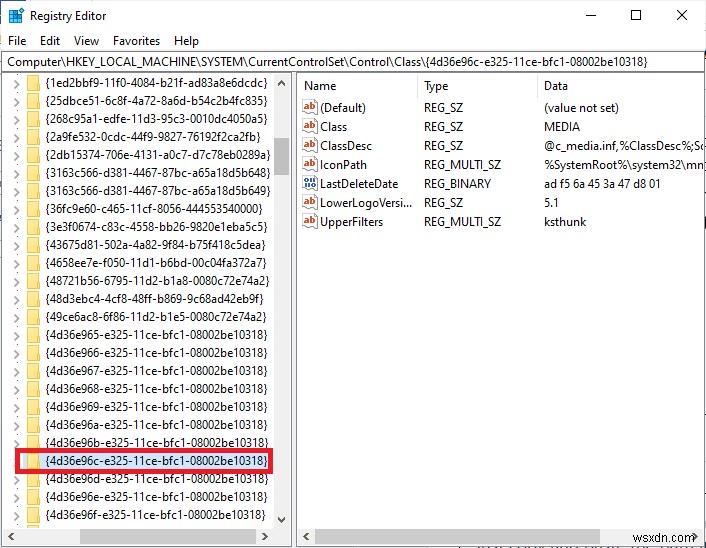Image resolution: width=706 pixels, height=548 pixels.
Task: Select the ClassDesc value name
Action: click(346, 146)
